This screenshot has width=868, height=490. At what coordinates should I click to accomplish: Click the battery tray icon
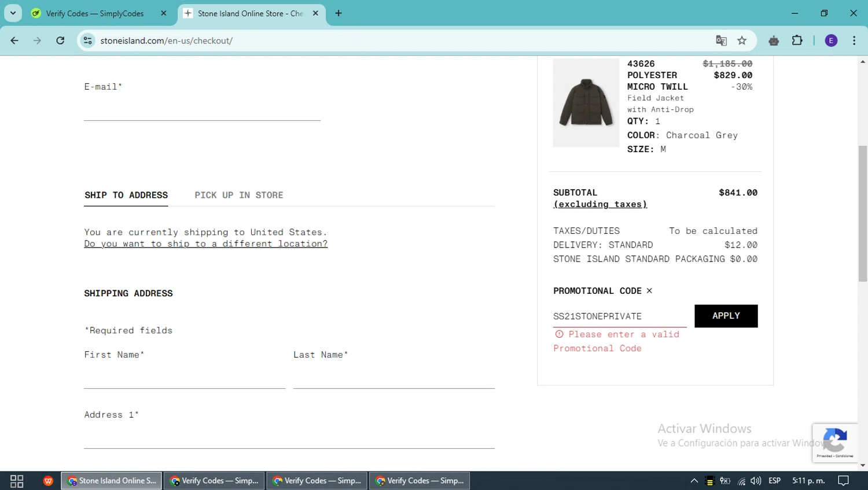725,481
